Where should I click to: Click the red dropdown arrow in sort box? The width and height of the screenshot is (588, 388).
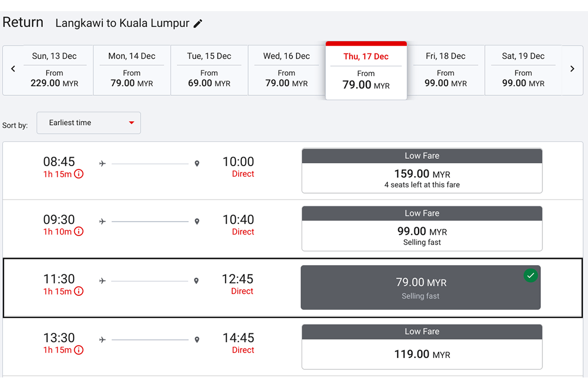click(131, 123)
